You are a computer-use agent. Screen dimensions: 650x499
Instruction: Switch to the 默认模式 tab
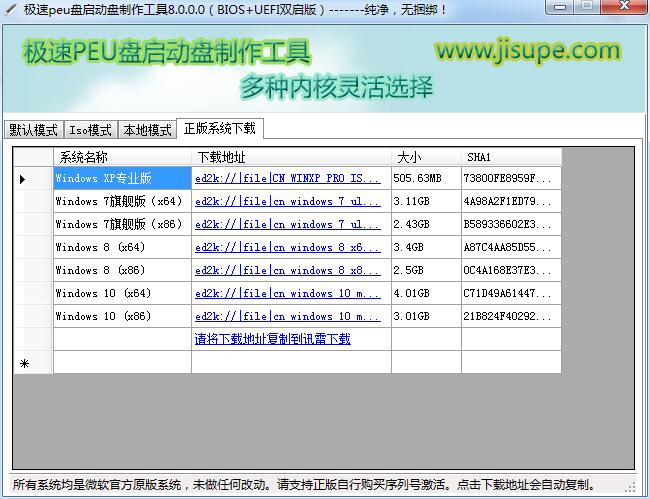tap(33, 130)
